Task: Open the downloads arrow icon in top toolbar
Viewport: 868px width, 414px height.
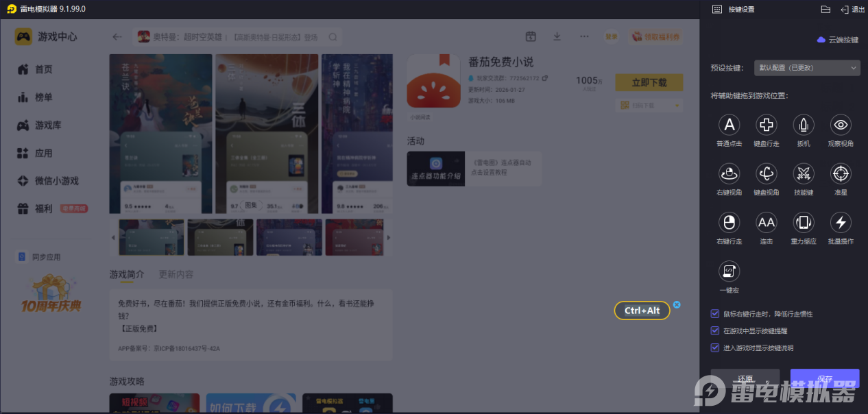Action: [x=557, y=36]
